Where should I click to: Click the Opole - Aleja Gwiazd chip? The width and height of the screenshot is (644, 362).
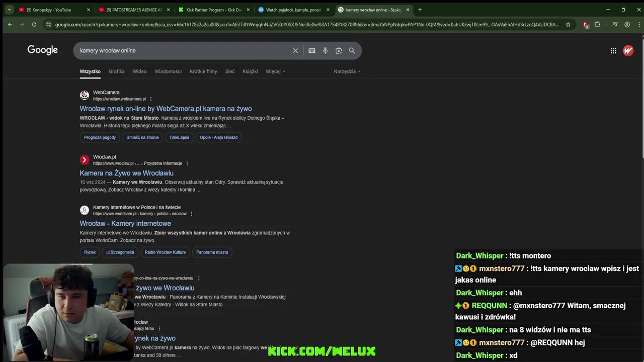218,137
